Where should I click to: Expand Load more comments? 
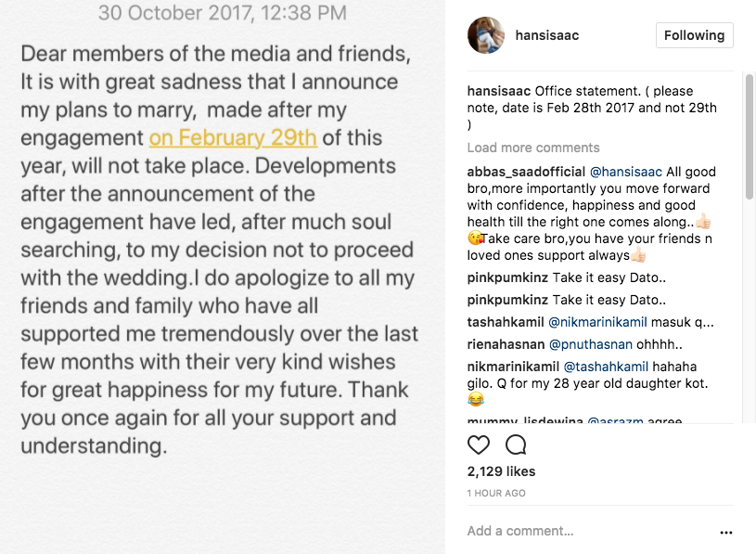coord(533,148)
